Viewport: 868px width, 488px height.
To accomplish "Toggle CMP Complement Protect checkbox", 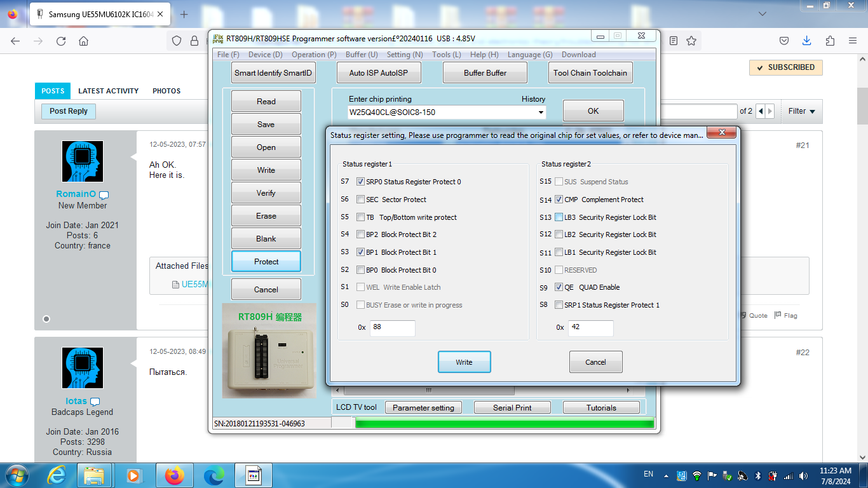I will point(559,200).
